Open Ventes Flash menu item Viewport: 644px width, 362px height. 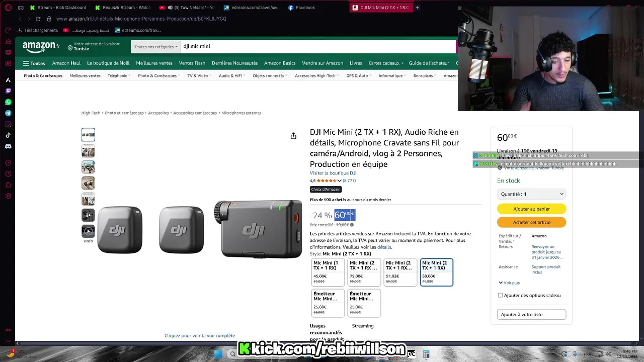(192, 63)
